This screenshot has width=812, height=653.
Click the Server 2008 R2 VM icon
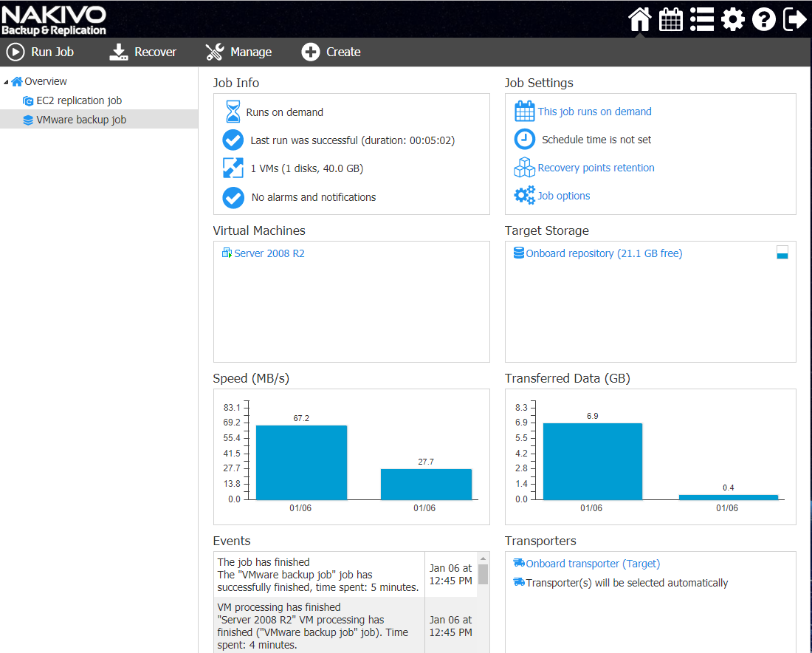point(227,253)
